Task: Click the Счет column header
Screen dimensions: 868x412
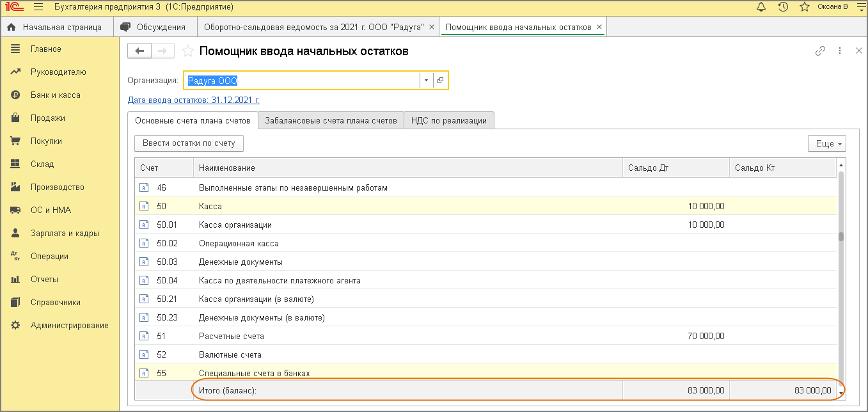Action: point(164,168)
